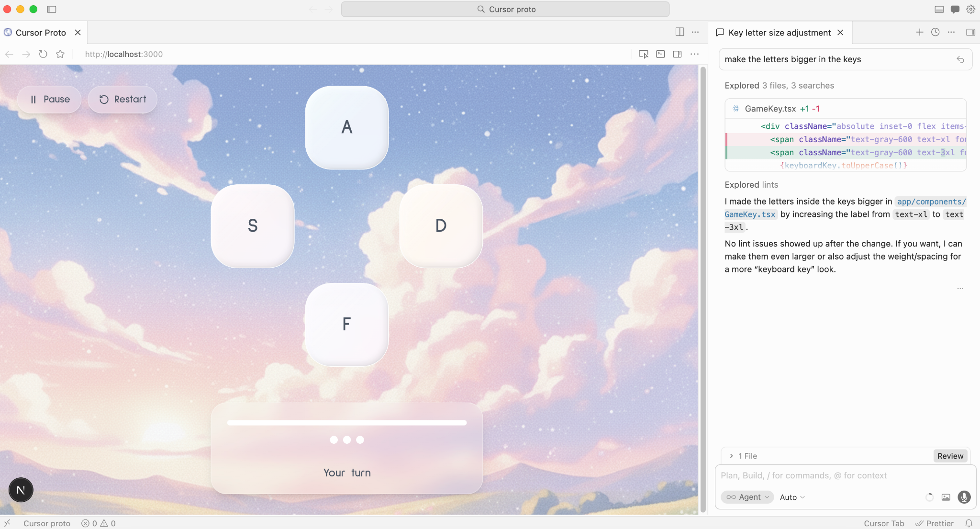Attach an image using the image icon
The image size is (980, 529).
coord(946,497)
